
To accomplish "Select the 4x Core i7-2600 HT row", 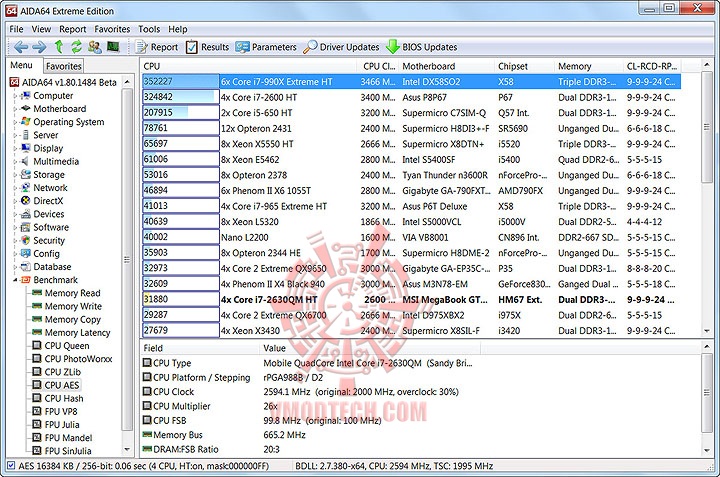I will point(411,97).
